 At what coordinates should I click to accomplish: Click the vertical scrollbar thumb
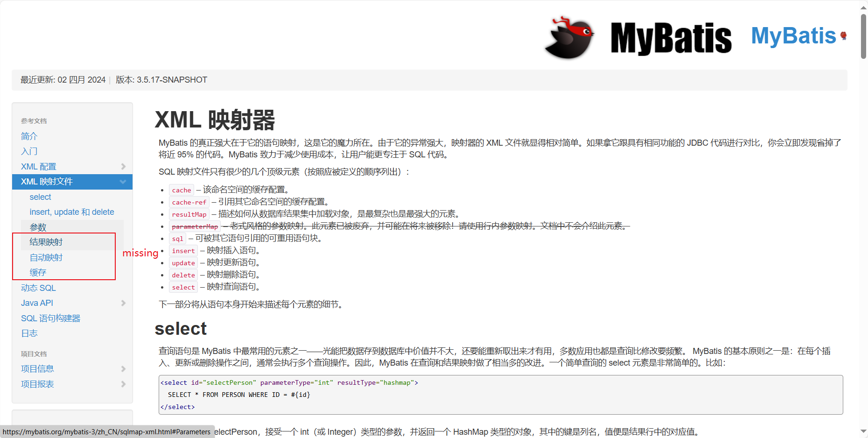[x=863, y=36]
